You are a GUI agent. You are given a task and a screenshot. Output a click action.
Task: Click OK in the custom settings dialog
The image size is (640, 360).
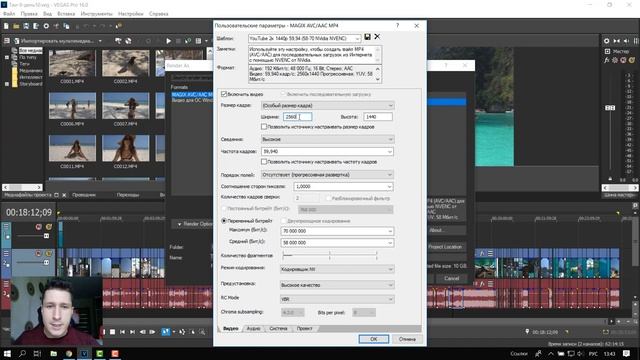373,339
